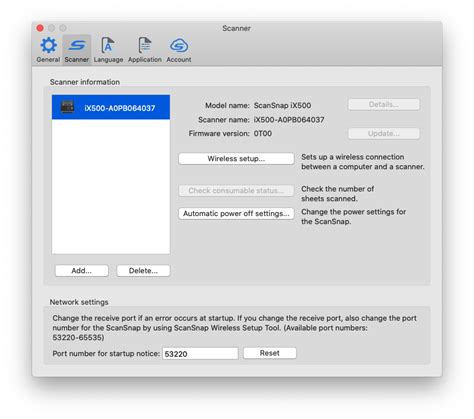Select iX500-A0PB064037 in the scanner list
The height and width of the screenshot is (419, 474).
point(111,107)
